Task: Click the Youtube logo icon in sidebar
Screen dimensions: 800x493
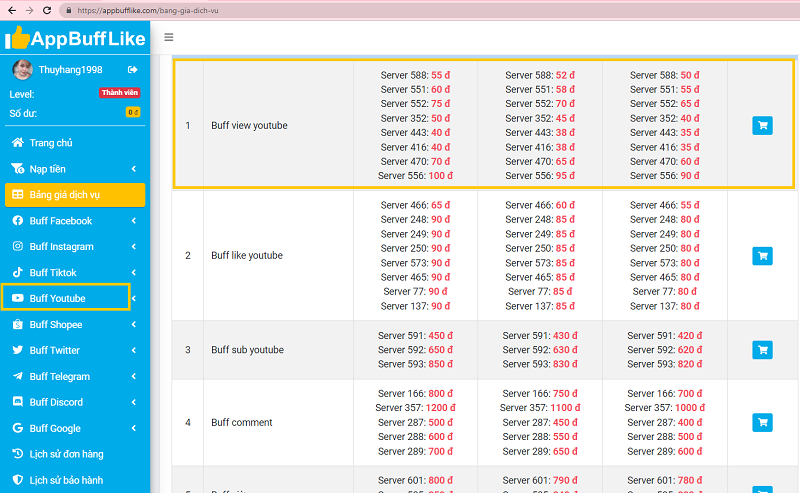Action: coord(18,298)
